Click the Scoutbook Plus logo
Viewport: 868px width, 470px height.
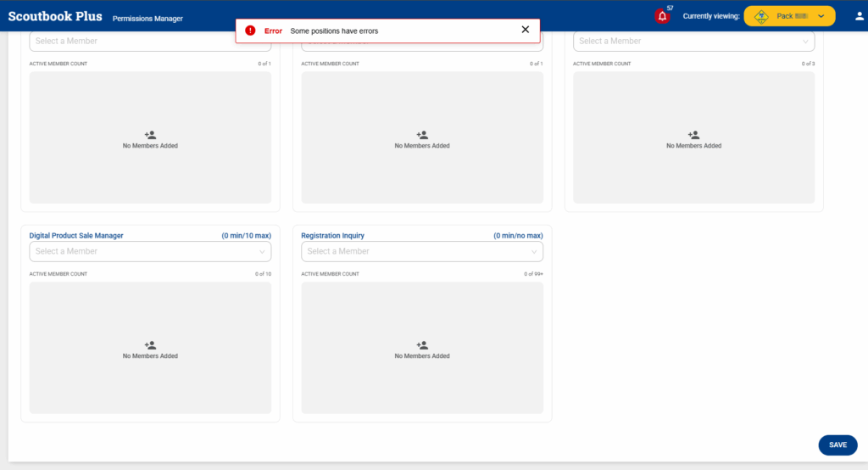(54, 16)
